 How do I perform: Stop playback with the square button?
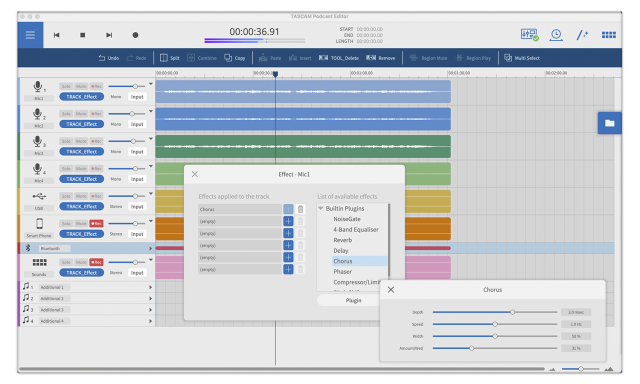coord(83,35)
